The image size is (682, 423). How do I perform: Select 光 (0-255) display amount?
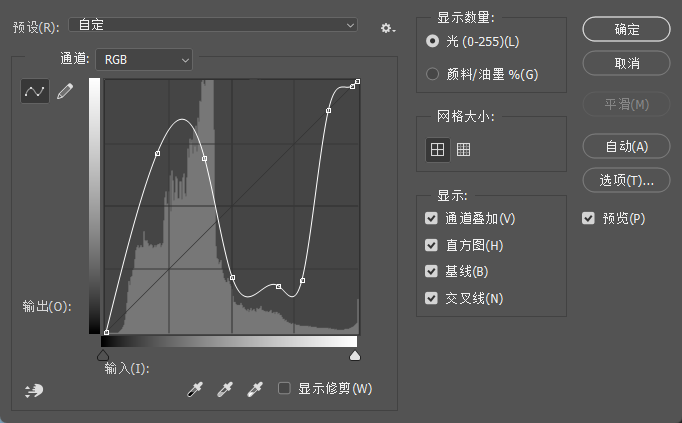point(432,41)
